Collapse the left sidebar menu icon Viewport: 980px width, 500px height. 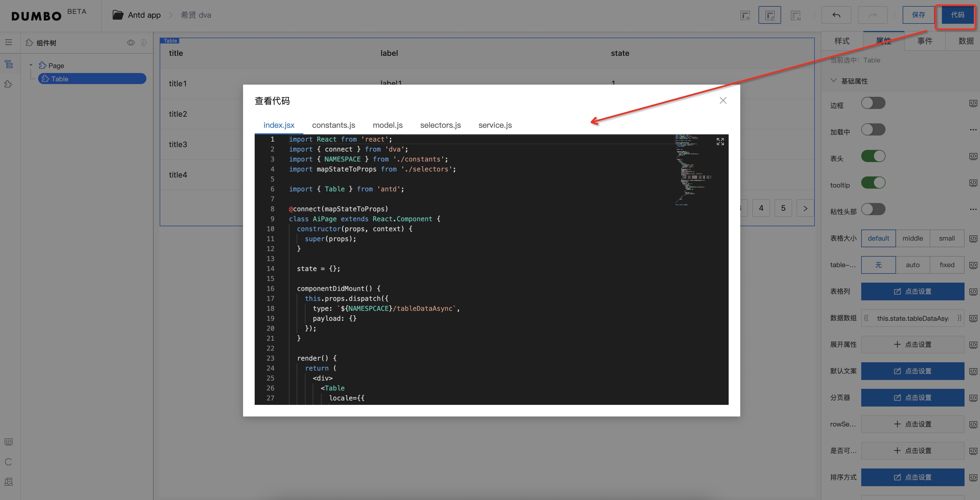click(x=9, y=42)
